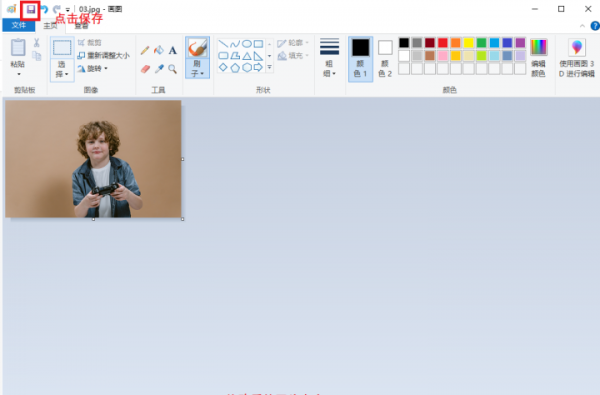The width and height of the screenshot is (600, 395).
Task: Switch to the View ribbon tab
Action: tap(81, 26)
